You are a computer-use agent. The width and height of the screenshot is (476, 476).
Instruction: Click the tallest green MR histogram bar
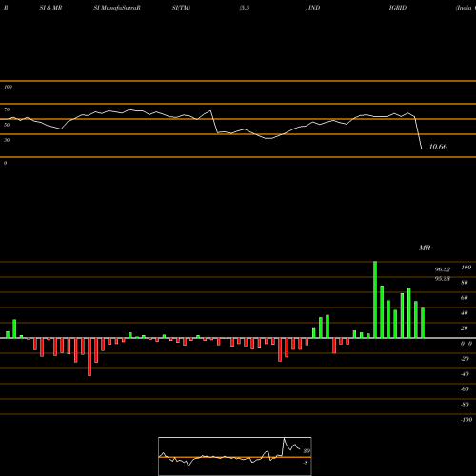[x=375, y=300]
